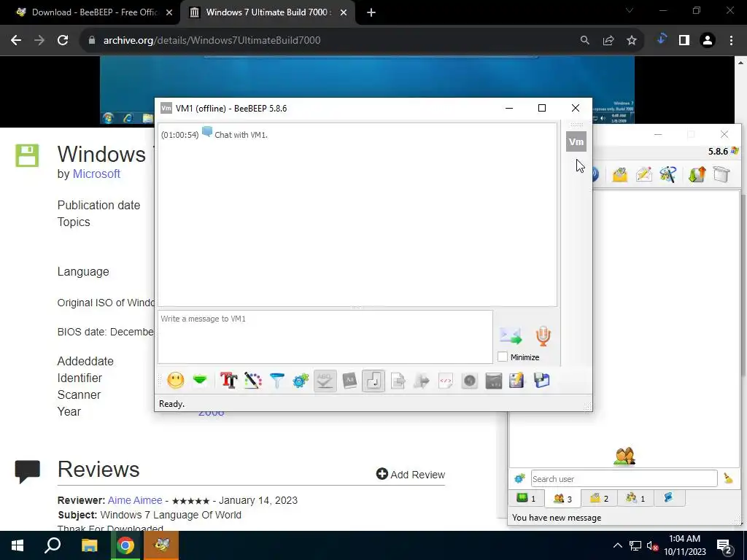
Task: Reload the archive.org page
Action: pos(63,41)
